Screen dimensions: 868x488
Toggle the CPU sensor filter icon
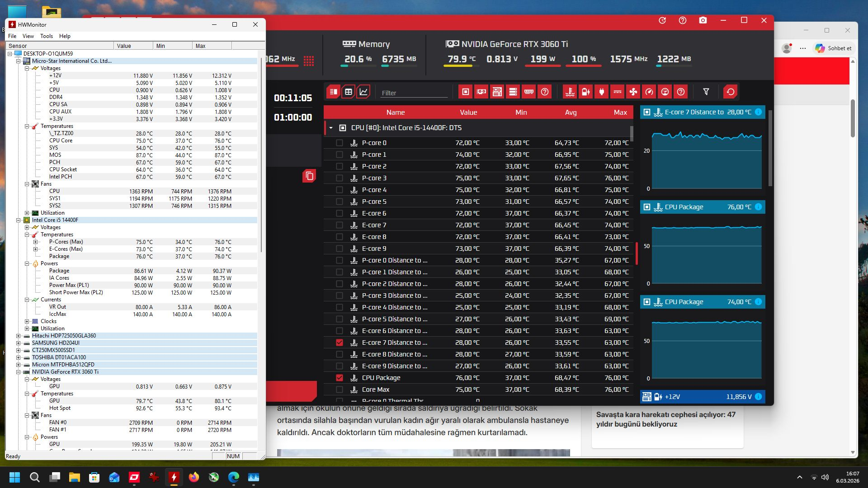[465, 92]
